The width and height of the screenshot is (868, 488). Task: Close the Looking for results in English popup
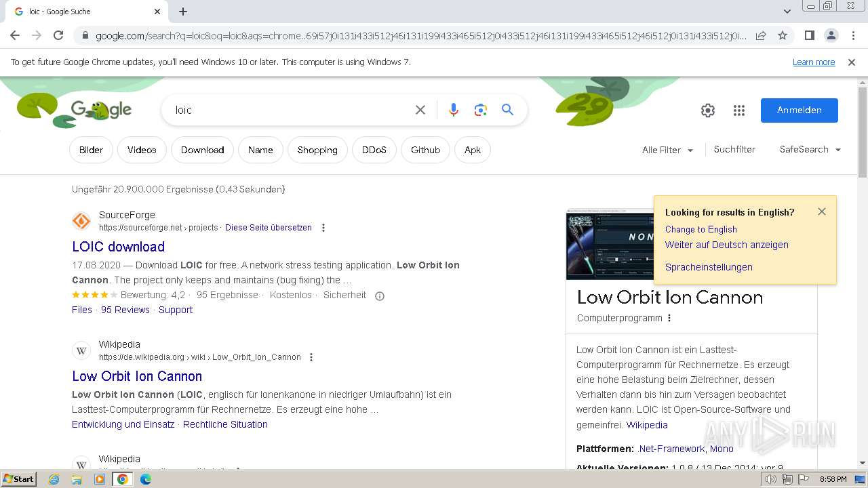click(822, 211)
